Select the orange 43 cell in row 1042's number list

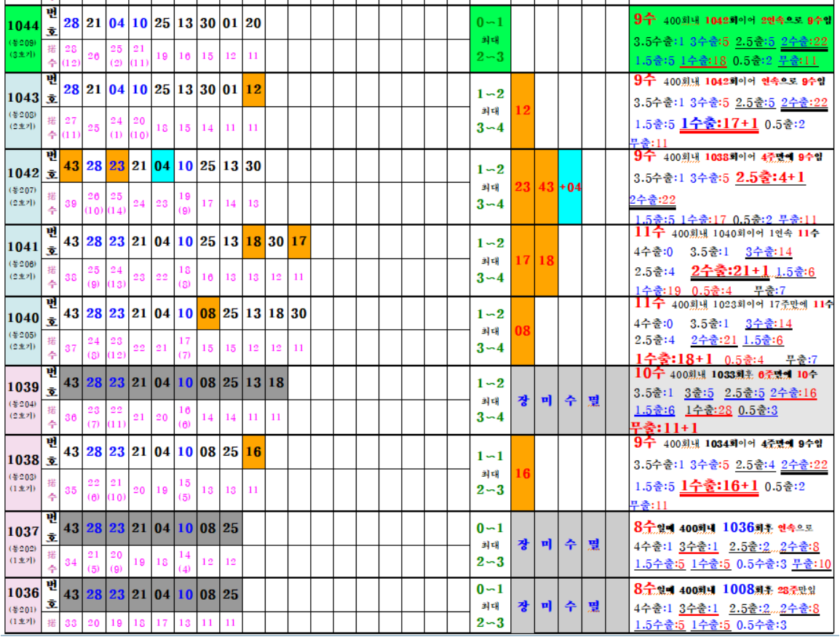[72, 166]
